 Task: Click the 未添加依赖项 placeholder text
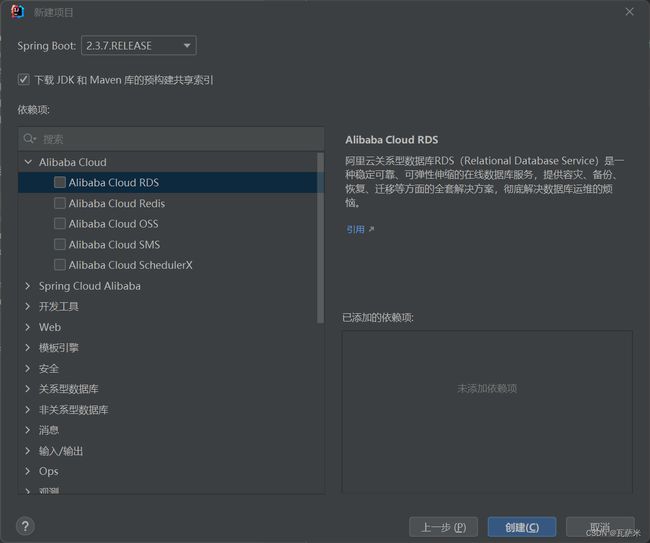click(x=487, y=388)
